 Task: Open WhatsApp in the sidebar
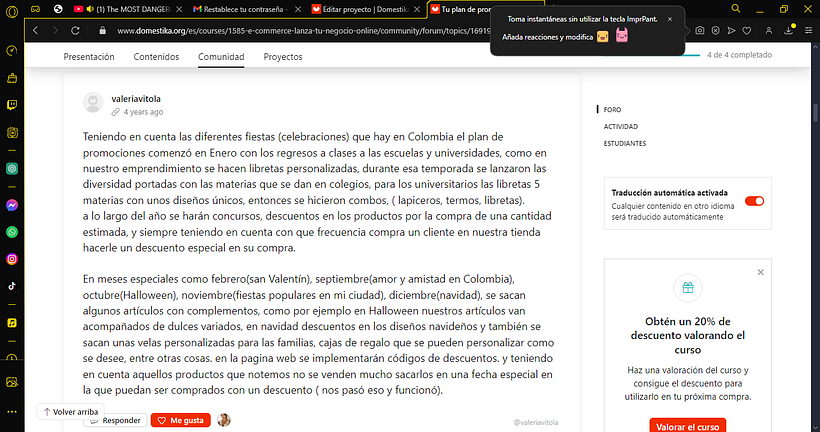(x=12, y=232)
